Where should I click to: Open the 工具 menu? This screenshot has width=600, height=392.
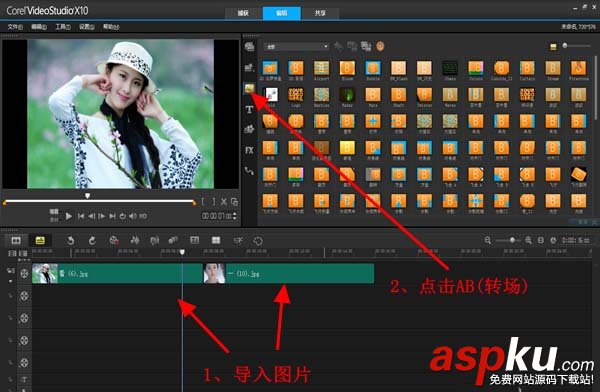63,27
